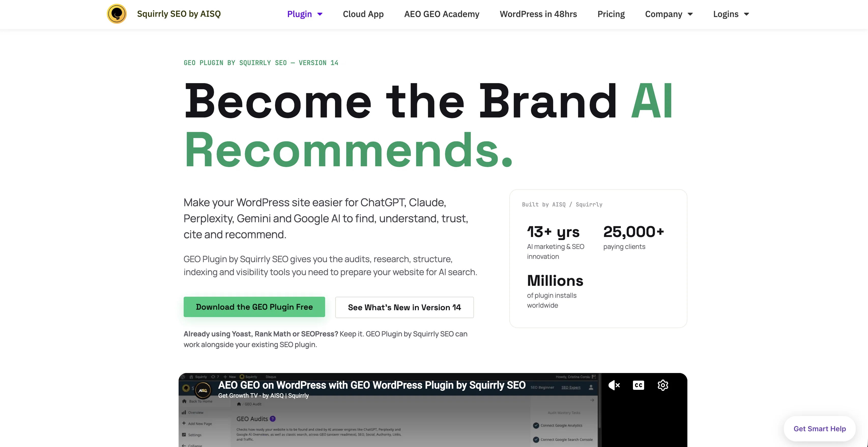
Task: Click the 'Become the Brand AI Recommends.' headline
Action: coord(428,125)
